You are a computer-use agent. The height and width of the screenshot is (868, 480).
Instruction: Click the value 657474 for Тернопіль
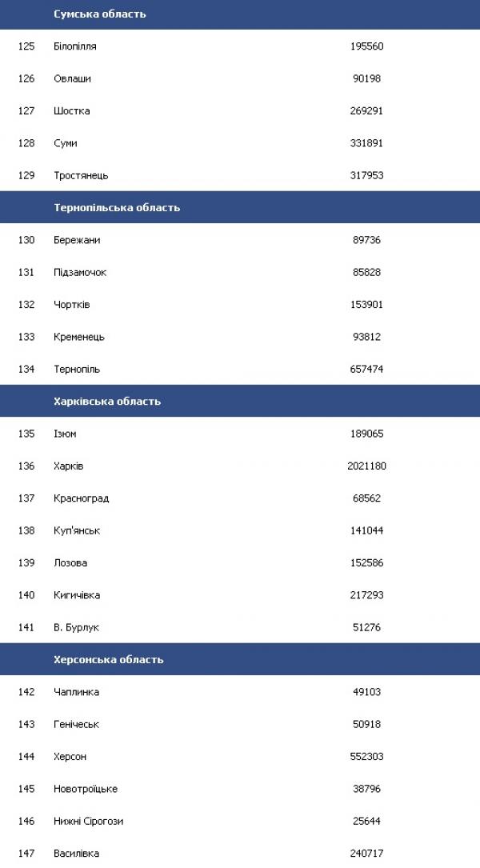point(367,370)
